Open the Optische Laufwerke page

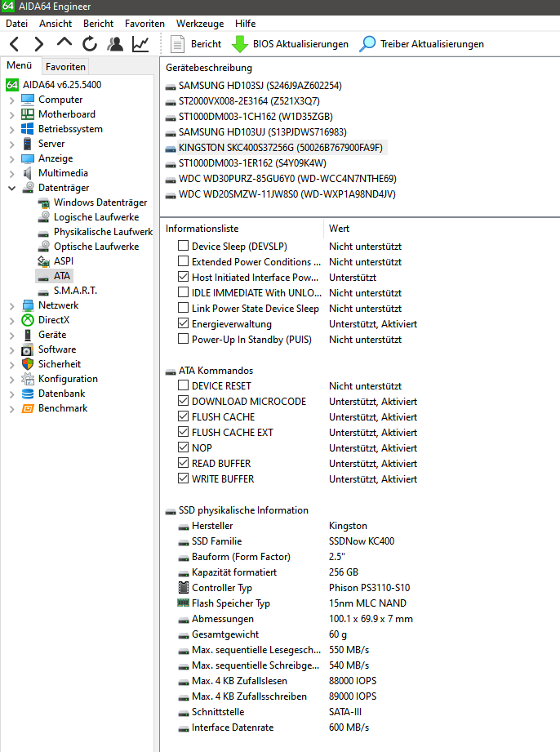coord(96,247)
